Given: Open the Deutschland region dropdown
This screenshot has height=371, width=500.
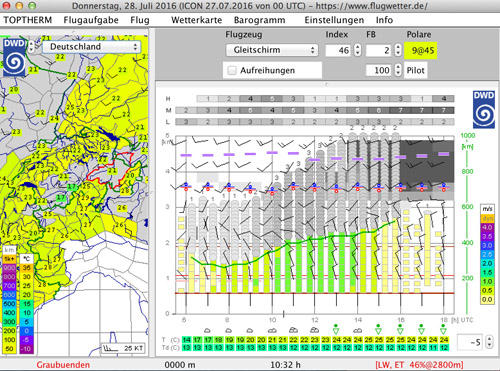Looking at the screenshot, I should coord(92,47).
